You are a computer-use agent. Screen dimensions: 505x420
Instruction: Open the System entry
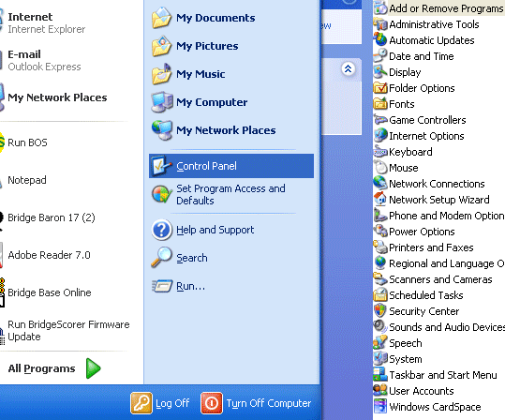click(x=398, y=358)
